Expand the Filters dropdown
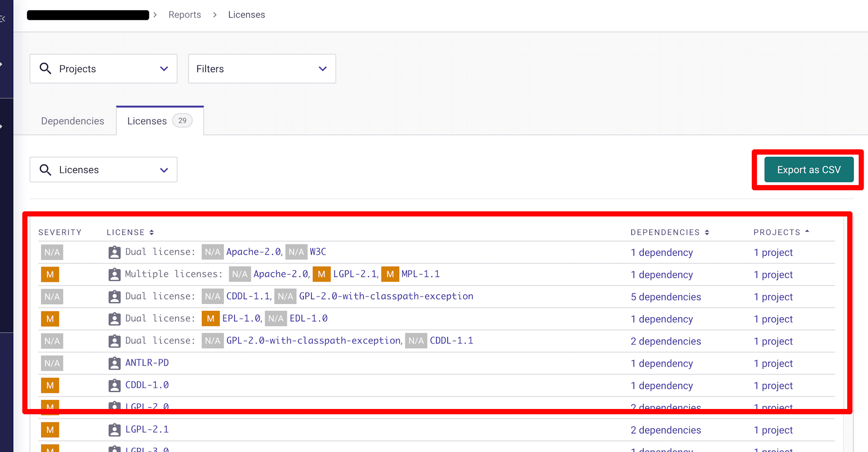 pyautogui.click(x=262, y=69)
